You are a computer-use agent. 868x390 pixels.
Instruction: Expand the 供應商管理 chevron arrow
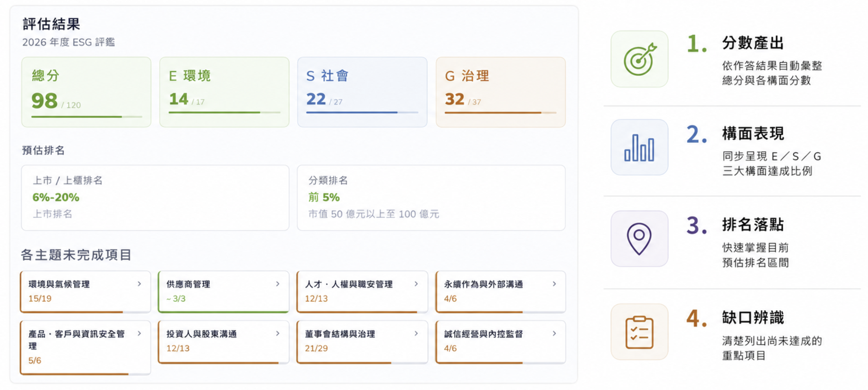click(277, 284)
